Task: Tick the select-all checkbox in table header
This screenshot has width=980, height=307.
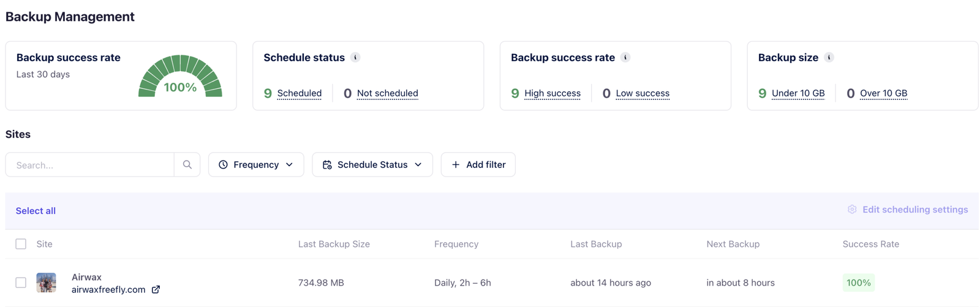Action: tap(21, 244)
